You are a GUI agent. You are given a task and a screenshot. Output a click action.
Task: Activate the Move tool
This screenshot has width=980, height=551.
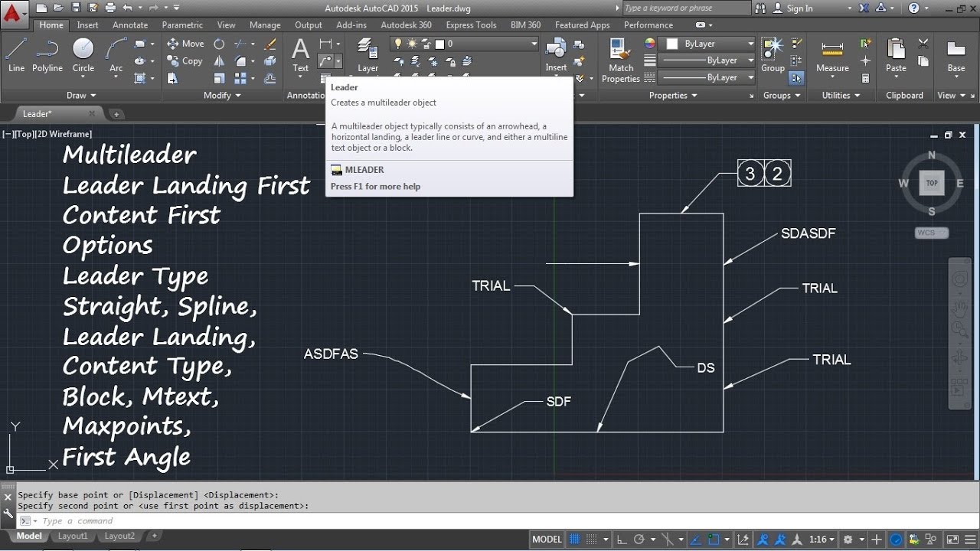[185, 44]
